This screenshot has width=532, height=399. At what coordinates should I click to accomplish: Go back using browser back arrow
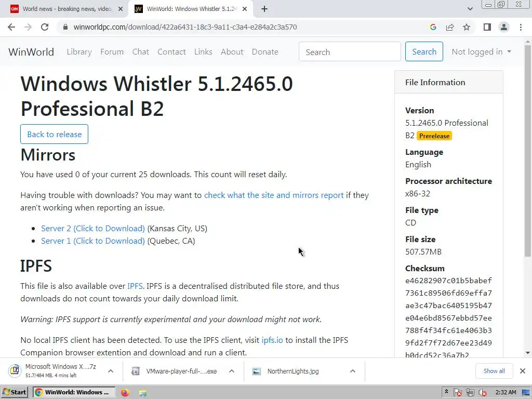coord(11,27)
